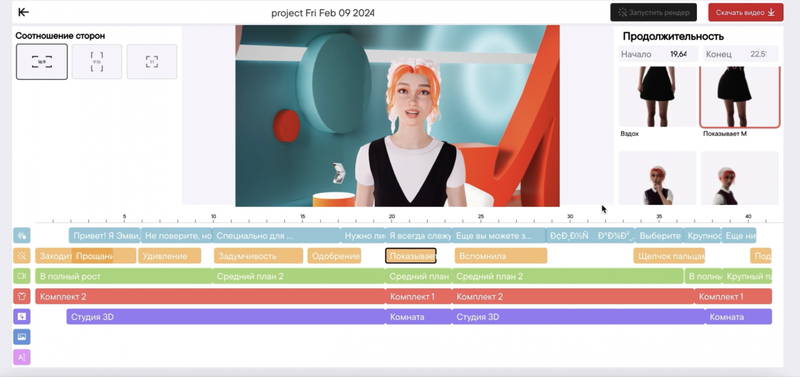Select the clothing track icon
Image resolution: width=800 pixels, height=377 pixels.
click(x=21, y=296)
